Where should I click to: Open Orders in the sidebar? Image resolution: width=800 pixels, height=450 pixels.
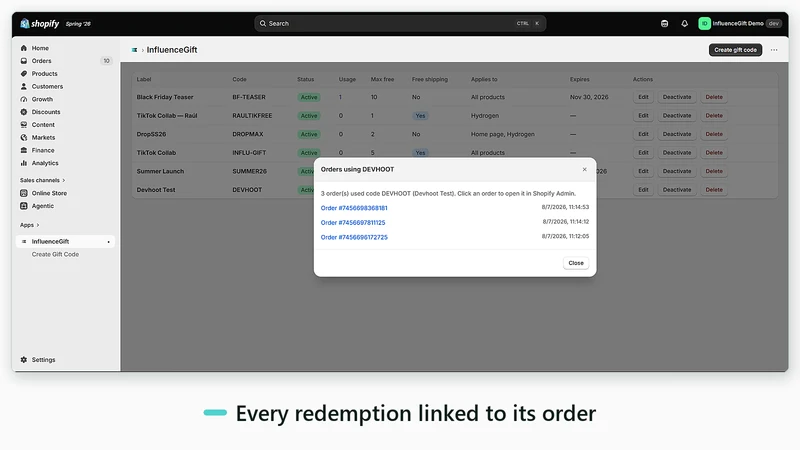tap(41, 61)
